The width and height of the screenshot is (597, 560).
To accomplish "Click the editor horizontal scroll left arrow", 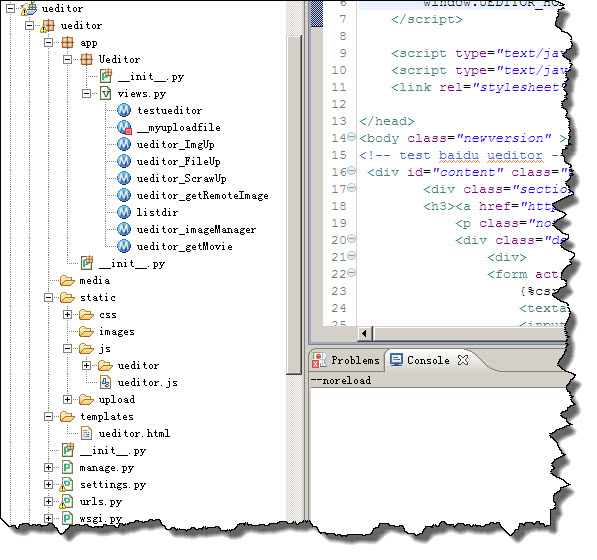I will (x=364, y=333).
